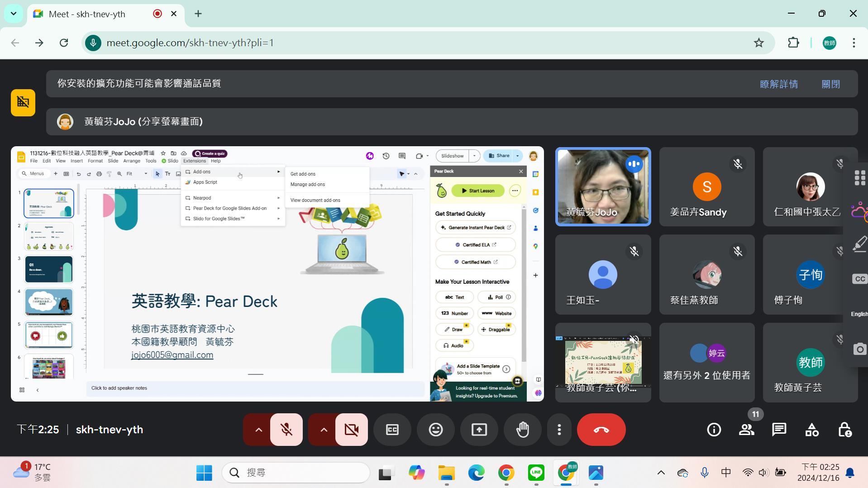Screen dimensions: 868x488
Task: Open the in-call chat panel
Action: click(779, 430)
